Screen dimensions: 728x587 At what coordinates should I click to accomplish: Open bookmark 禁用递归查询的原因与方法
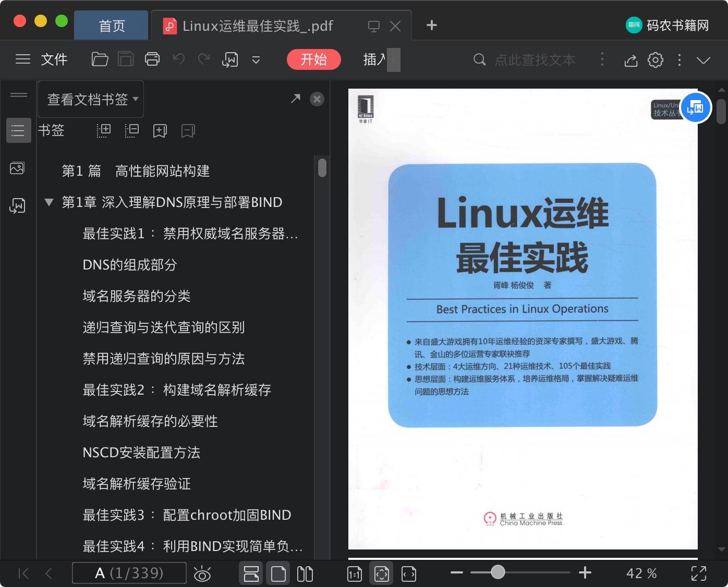(x=164, y=359)
